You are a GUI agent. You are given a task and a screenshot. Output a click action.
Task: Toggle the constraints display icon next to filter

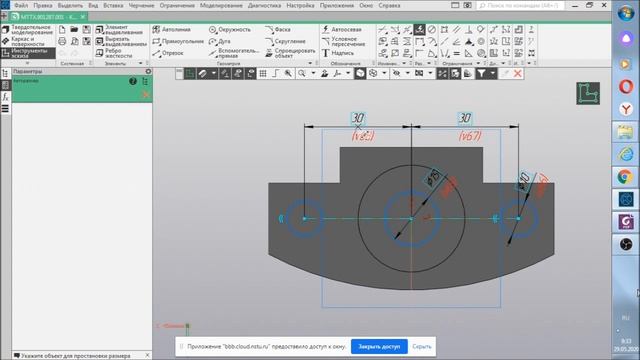coord(468,73)
